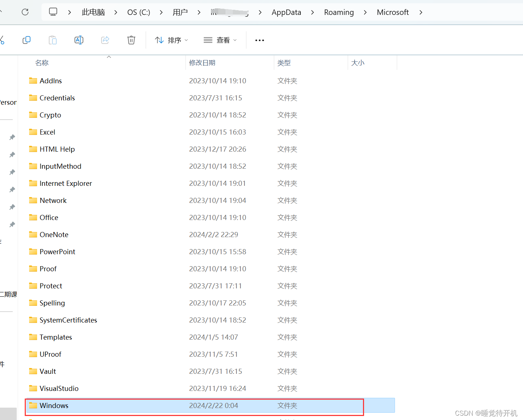Select the OneNote folder icon

(x=33, y=235)
